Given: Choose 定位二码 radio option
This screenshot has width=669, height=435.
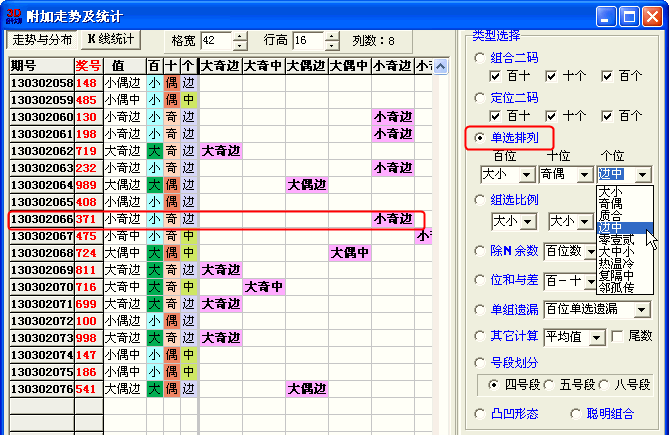Looking at the screenshot, I should coord(482,98).
